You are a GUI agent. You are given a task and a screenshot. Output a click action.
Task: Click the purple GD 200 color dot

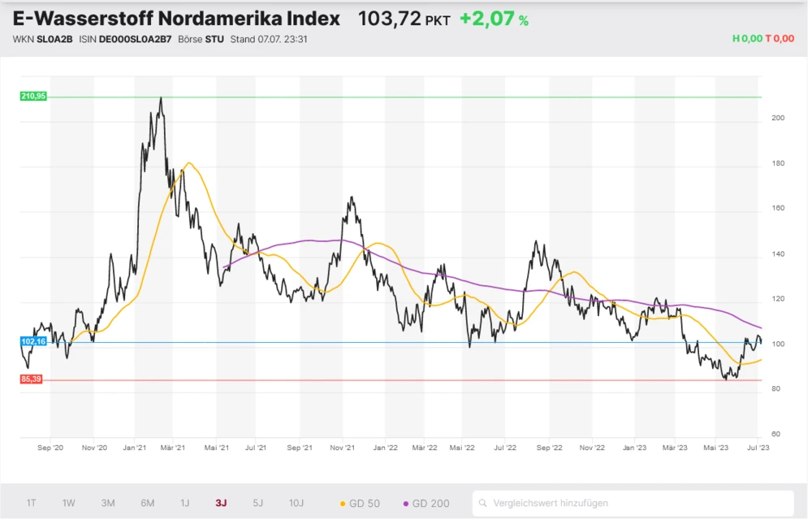point(405,503)
